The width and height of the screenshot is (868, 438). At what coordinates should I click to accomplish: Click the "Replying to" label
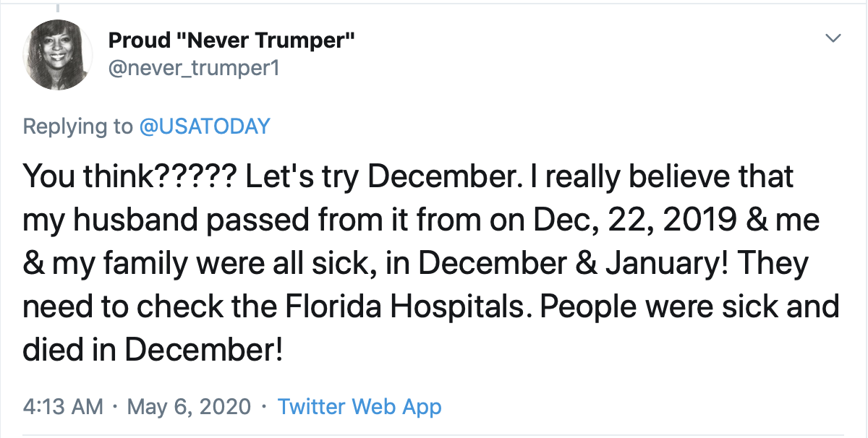pos(78,126)
